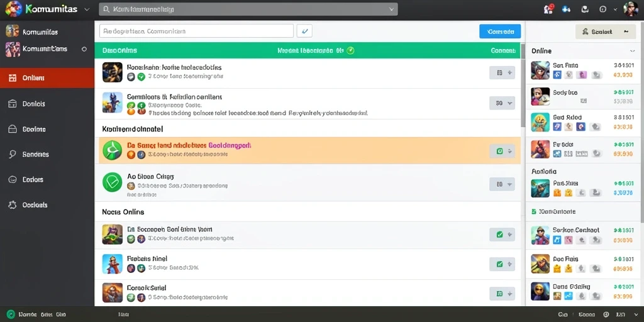This screenshot has width=644, height=322.
Task: Click the Sendnes chat bubble icon
Action: pos(13,155)
